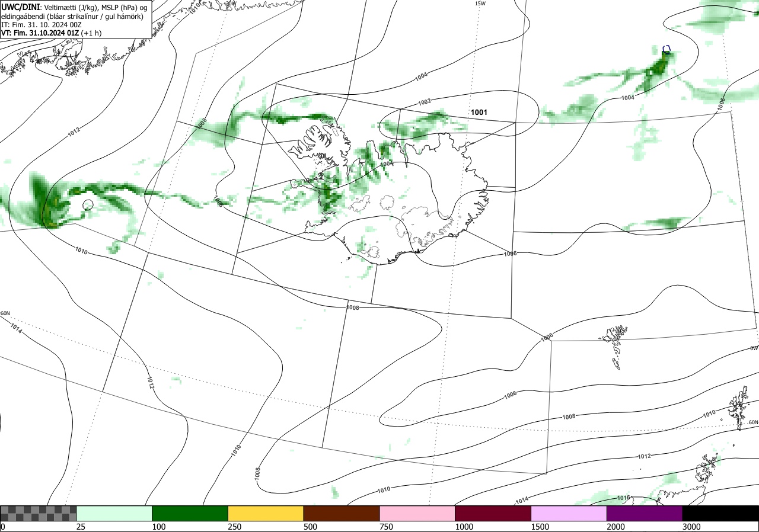Select the "0W" longitude label

[754, 348]
